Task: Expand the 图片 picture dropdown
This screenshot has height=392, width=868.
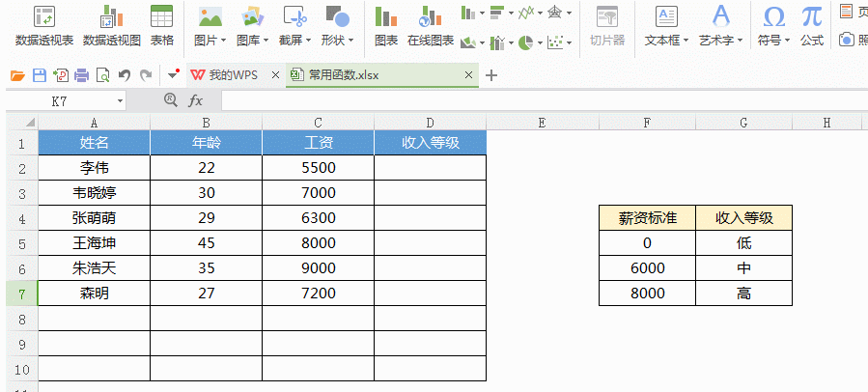Action: click(x=224, y=41)
